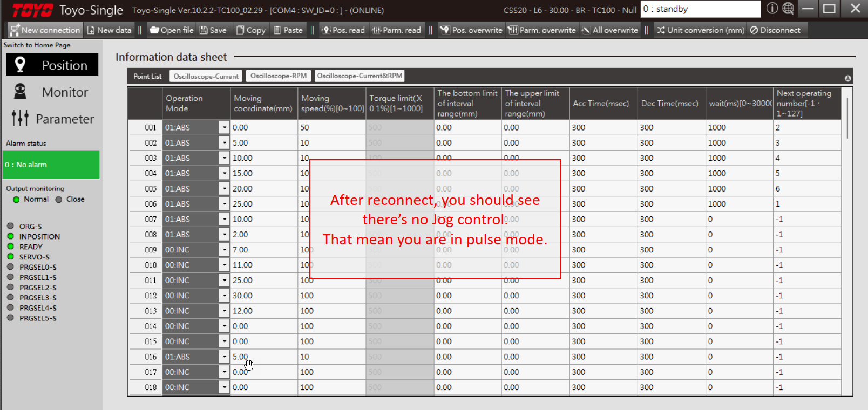Click the No alarm status box

click(51, 165)
